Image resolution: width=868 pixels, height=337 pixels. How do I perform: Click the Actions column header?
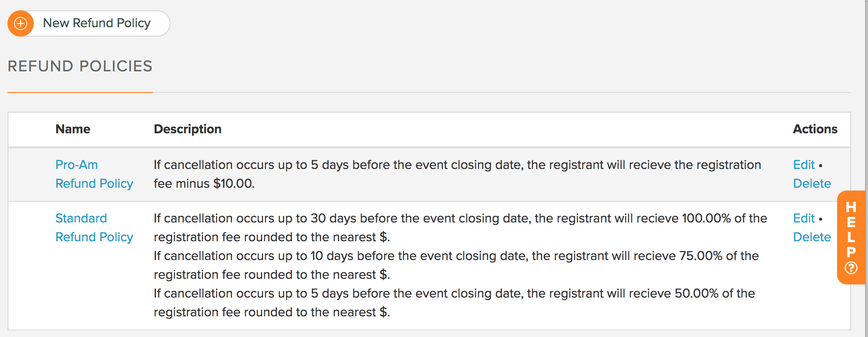(815, 129)
